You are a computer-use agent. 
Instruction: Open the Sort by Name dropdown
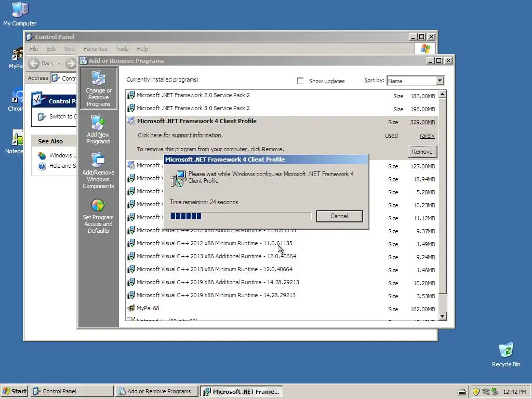[x=440, y=81]
